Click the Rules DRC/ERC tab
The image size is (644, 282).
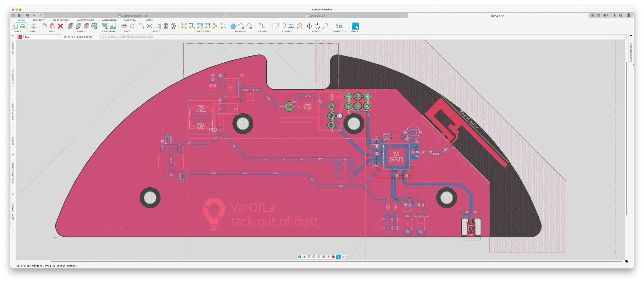click(61, 20)
